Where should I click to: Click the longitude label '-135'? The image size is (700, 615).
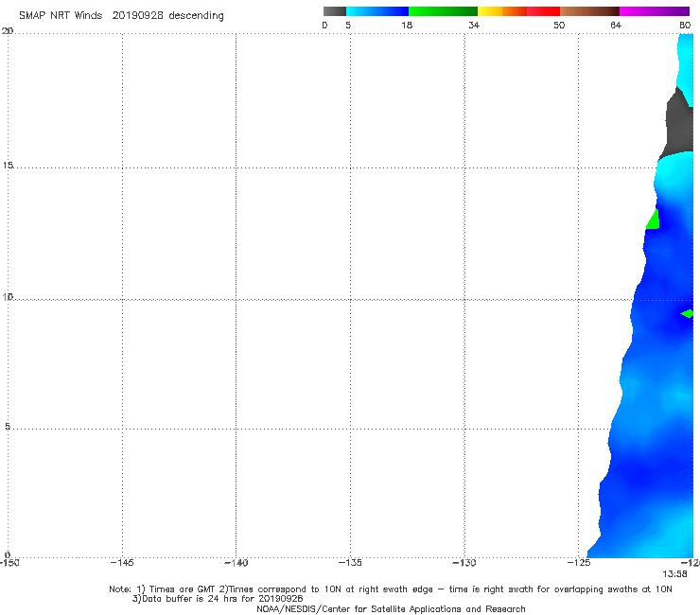click(x=350, y=563)
